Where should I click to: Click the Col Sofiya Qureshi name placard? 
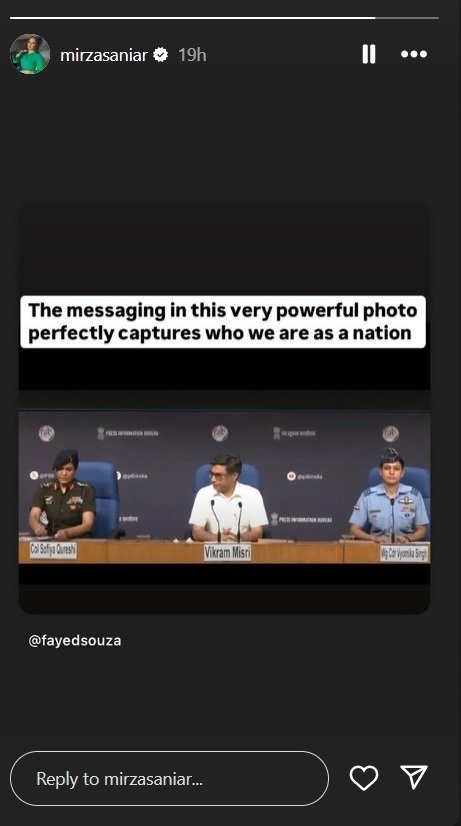(53, 550)
